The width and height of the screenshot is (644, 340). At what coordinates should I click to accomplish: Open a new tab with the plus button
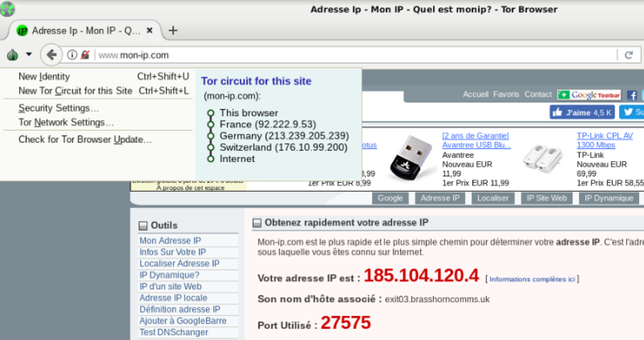[173, 31]
